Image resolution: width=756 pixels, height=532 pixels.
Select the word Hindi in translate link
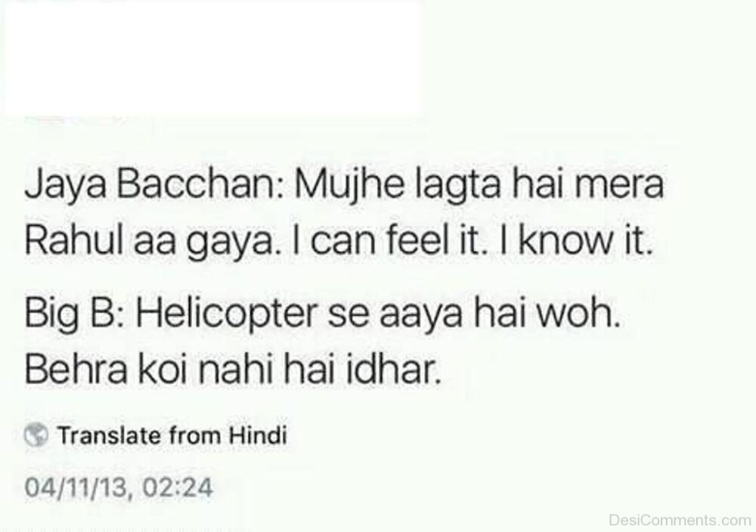pyautogui.click(x=258, y=435)
